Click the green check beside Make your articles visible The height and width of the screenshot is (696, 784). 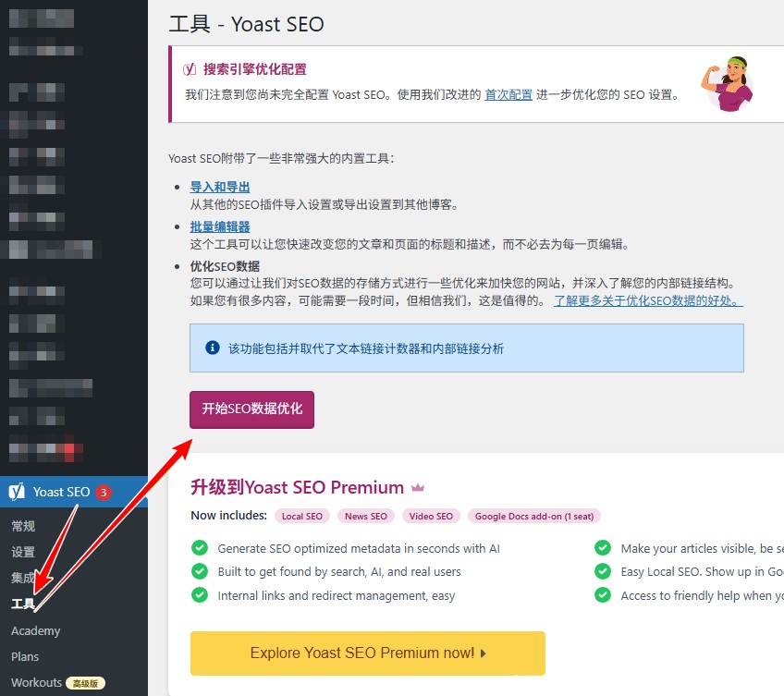pos(603,548)
